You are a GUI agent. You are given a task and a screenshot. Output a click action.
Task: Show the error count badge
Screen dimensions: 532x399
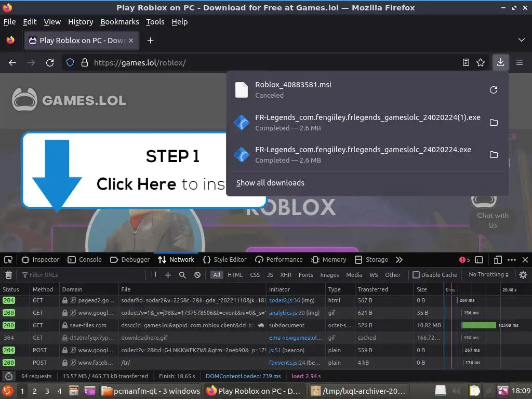click(464, 260)
